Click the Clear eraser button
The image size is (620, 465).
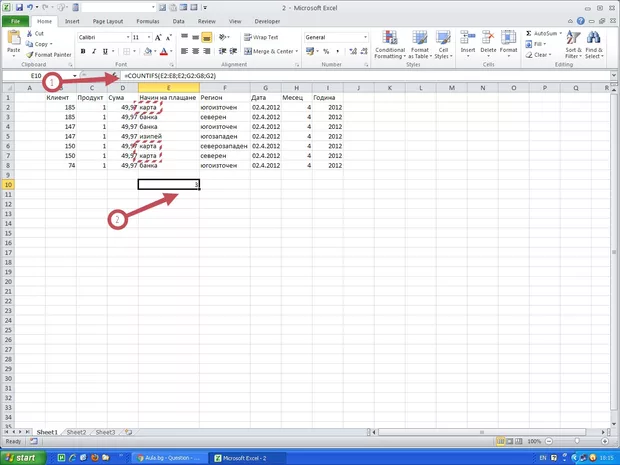point(538,55)
